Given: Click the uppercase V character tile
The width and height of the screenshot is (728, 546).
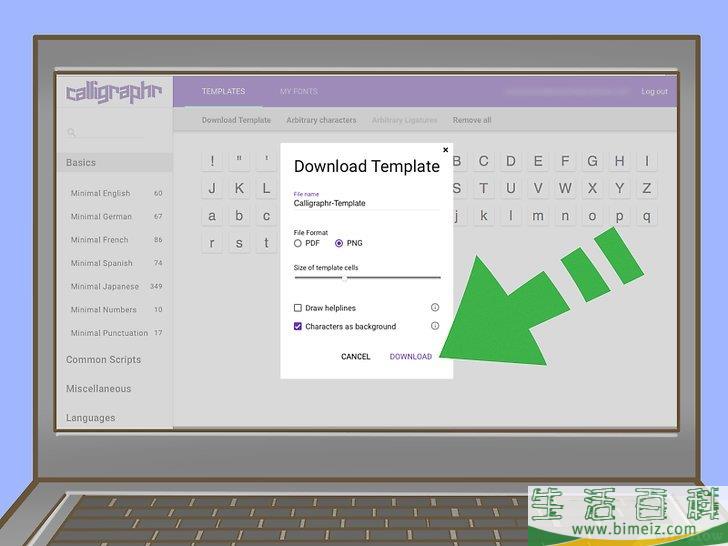Looking at the screenshot, I should (x=538, y=188).
